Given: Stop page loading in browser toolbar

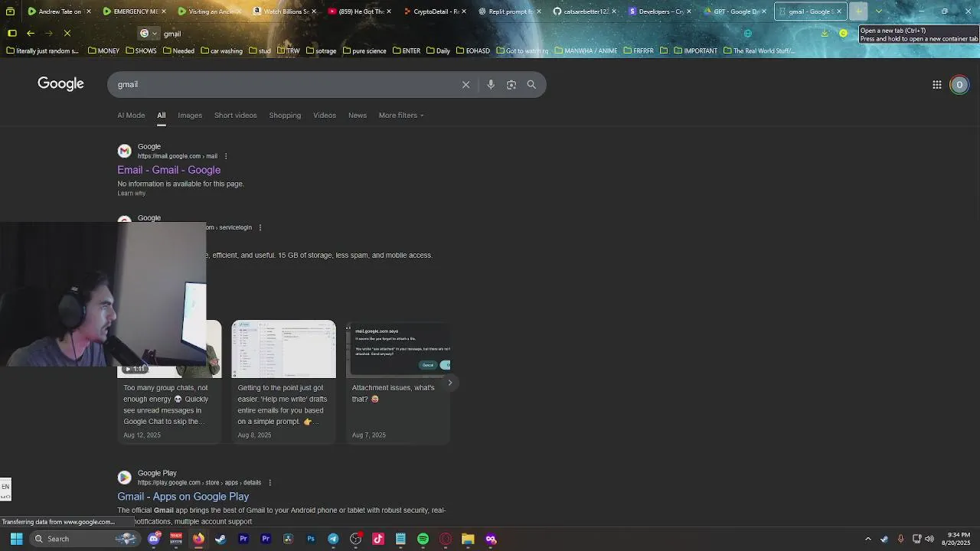Looking at the screenshot, I should (67, 34).
